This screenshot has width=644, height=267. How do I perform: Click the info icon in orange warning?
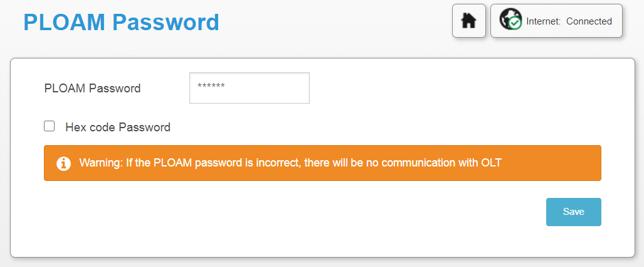click(x=64, y=163)
